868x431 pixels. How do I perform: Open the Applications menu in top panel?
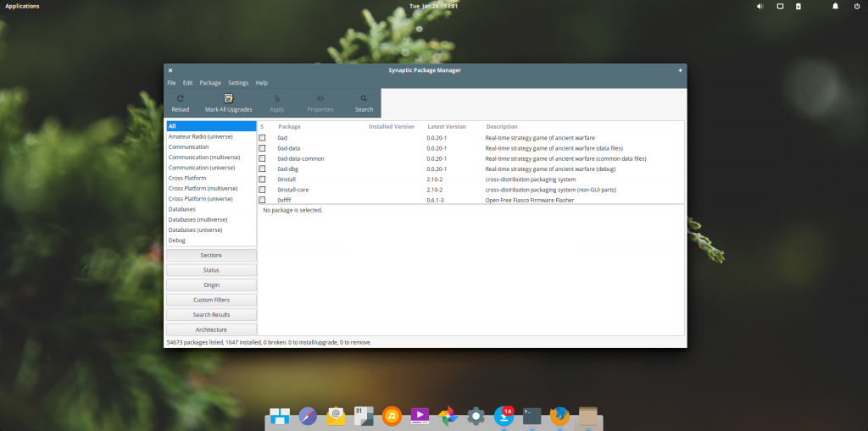[22, 6]
